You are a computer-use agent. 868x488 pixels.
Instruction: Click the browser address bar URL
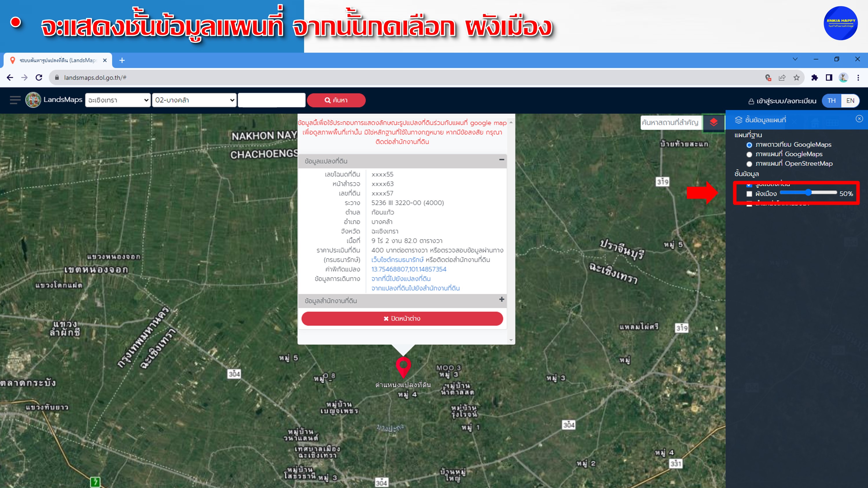pyautogui.click(x=95, y=78)
